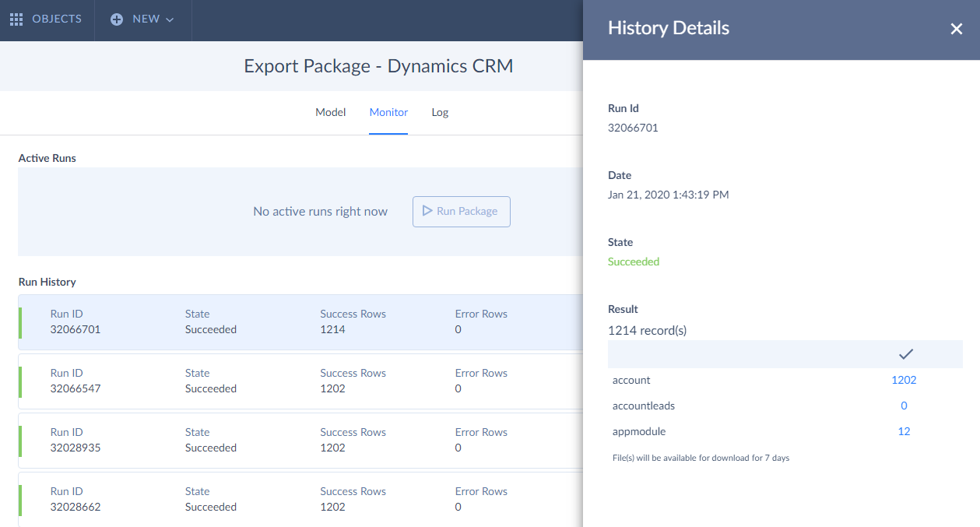The width and height of the screenshot is (980, 527).
Task: Click the accountleads row label
Action: tap(644, 406)
